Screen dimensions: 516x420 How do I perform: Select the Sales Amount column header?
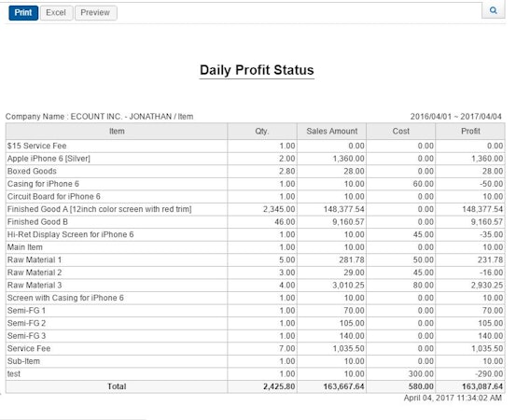(x=332, y=132)
